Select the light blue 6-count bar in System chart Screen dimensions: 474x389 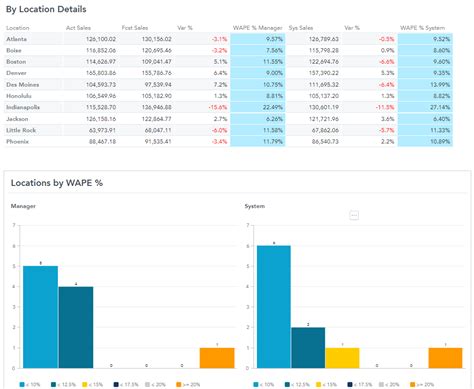point(274,307)
